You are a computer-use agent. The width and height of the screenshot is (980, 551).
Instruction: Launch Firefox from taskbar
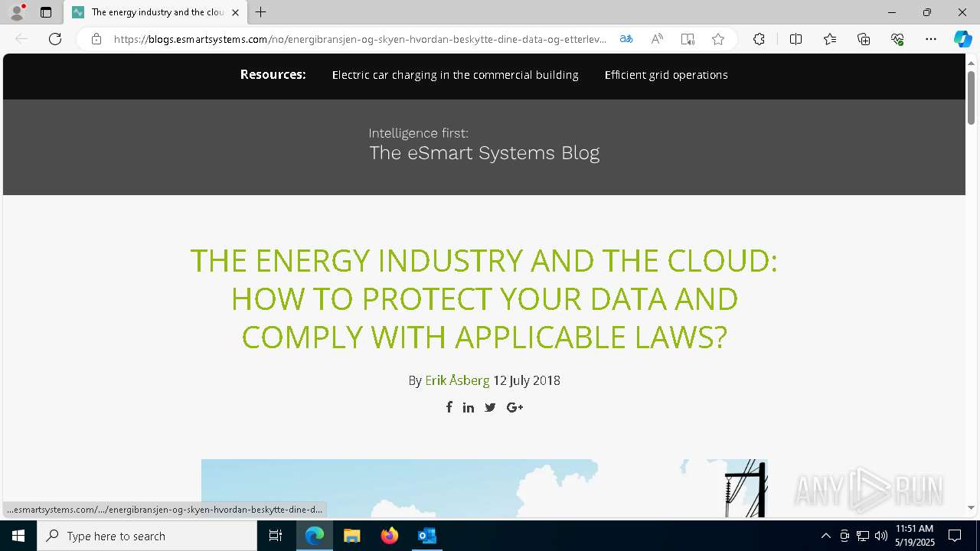[x=390, y=536]
